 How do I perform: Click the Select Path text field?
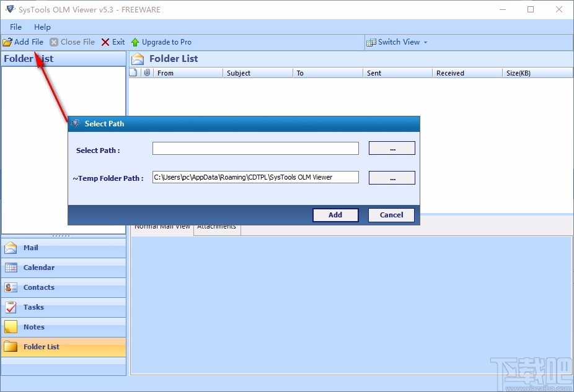click(x=255, y=149)
